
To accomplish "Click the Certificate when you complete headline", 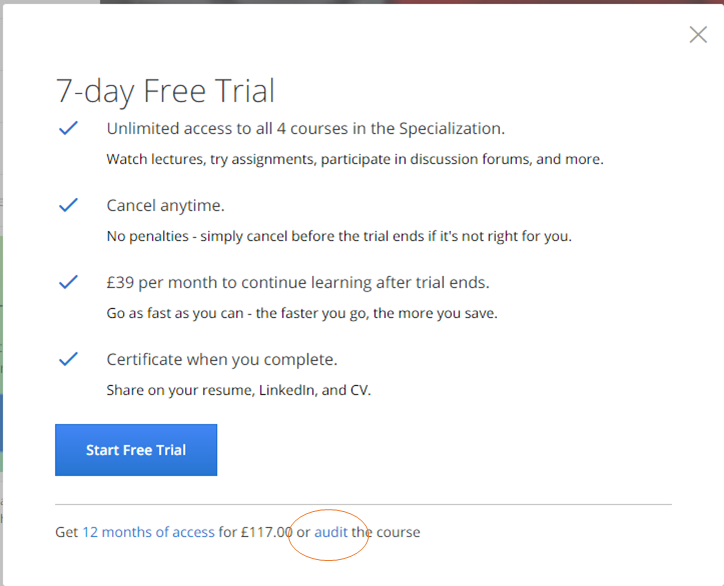I will click(x=222, y=360).
